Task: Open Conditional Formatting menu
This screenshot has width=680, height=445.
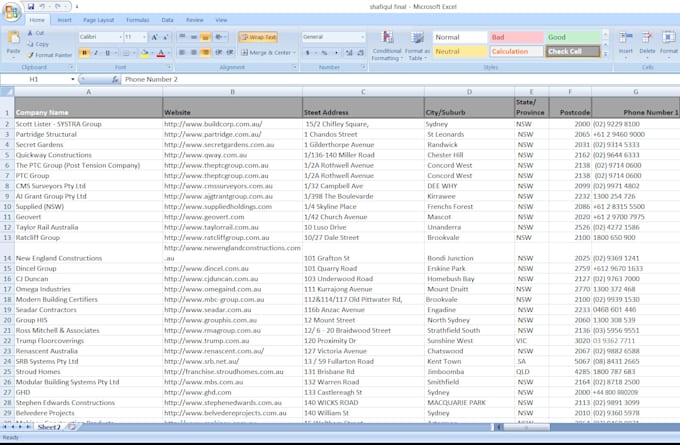Action: 387,46
